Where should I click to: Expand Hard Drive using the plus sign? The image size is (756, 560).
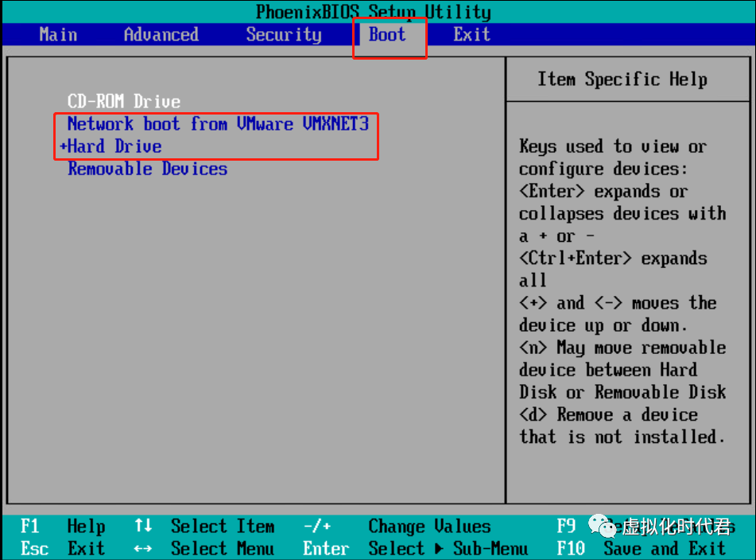[x=63, y=146]
